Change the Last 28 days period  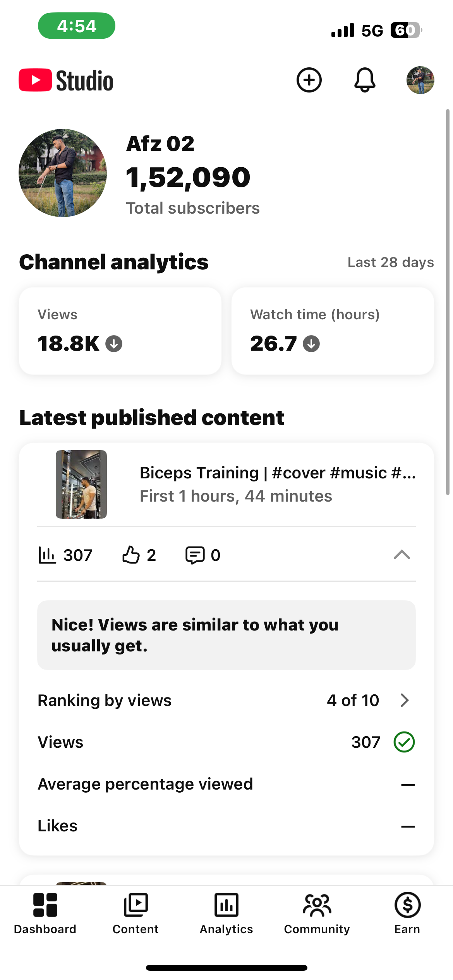tap(390, 262)
